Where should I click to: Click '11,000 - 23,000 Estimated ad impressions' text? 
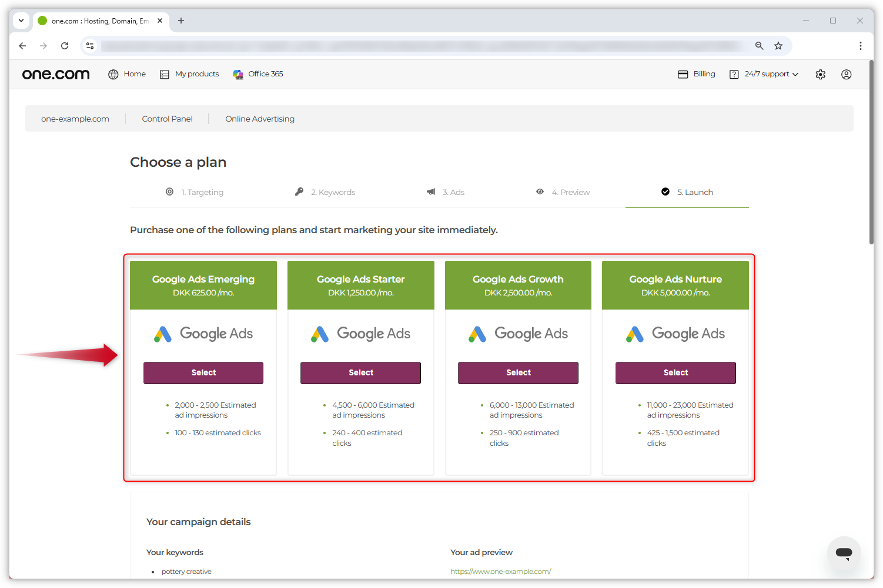[x=690, y=410]
